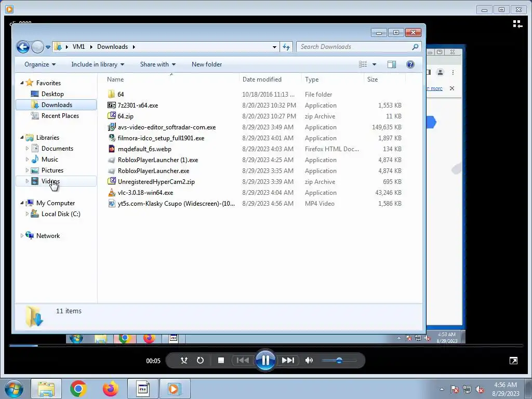Change the view icon button

363,64
